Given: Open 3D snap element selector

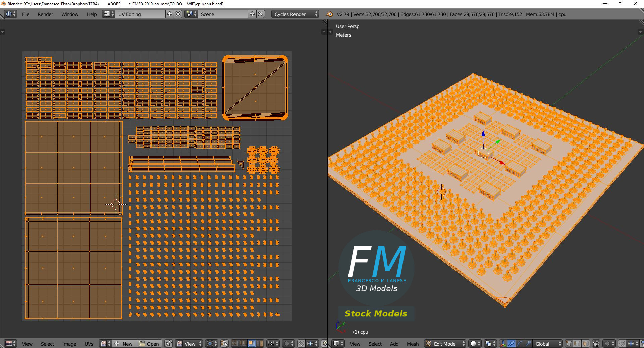Looking at the screenshot, I should 633,344.
